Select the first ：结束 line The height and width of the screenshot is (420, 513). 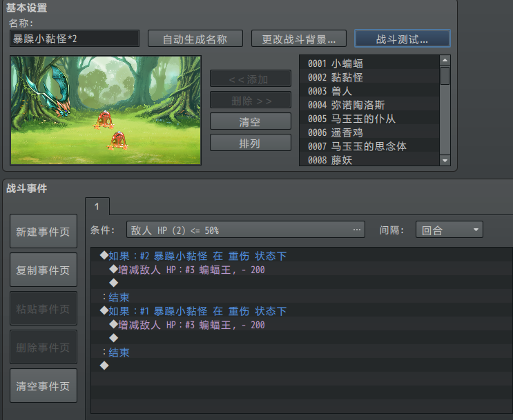(302, 297)
